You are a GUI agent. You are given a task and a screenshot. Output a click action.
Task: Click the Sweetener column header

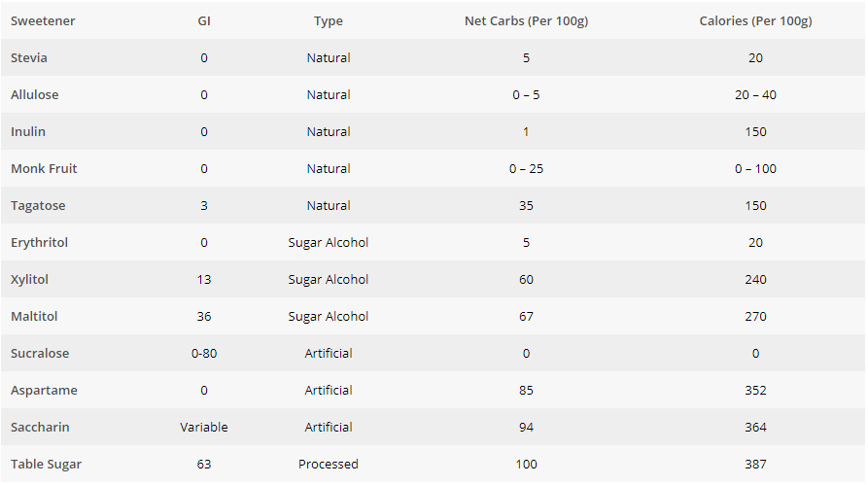pyautogui.click(x=43, y=20)
